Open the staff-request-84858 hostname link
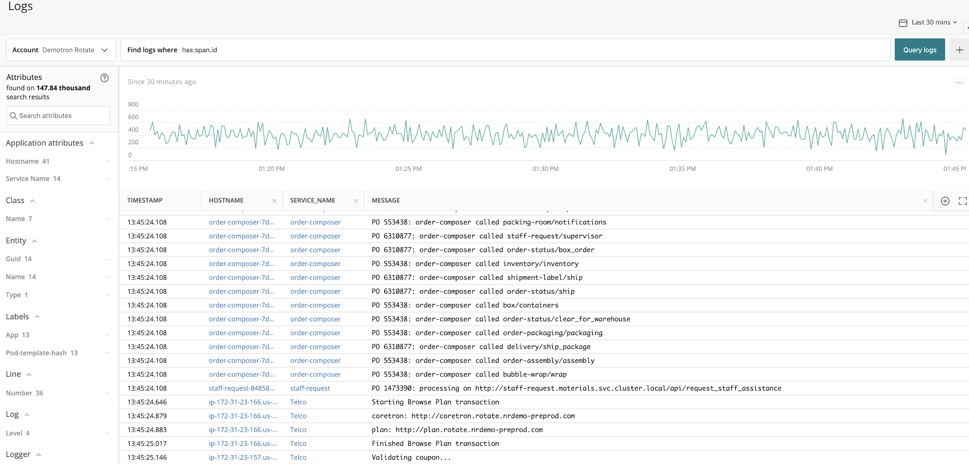Screen dimensions: 969x464 point(241,389)
